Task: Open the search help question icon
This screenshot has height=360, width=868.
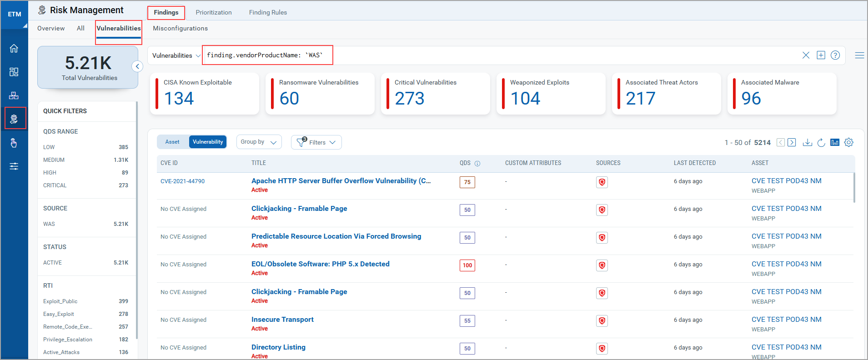Action: point(835,55)
